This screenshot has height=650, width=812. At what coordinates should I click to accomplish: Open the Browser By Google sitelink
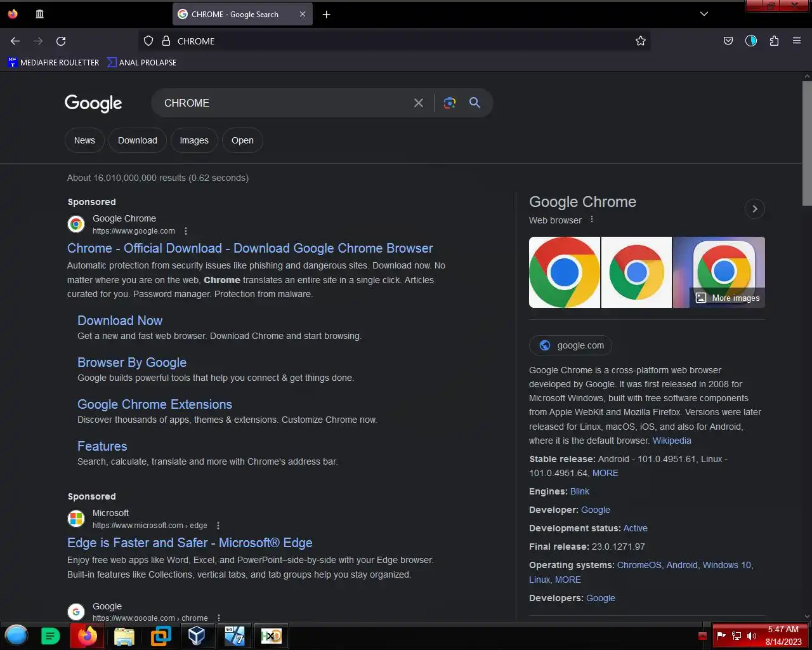tap(132, 362)
